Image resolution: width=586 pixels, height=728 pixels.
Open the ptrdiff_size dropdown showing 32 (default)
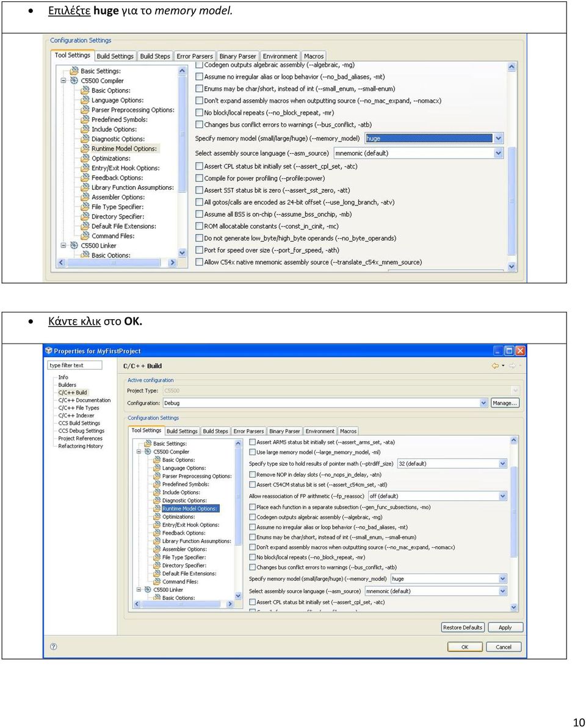pyautogui.click(x=502, y=463)
